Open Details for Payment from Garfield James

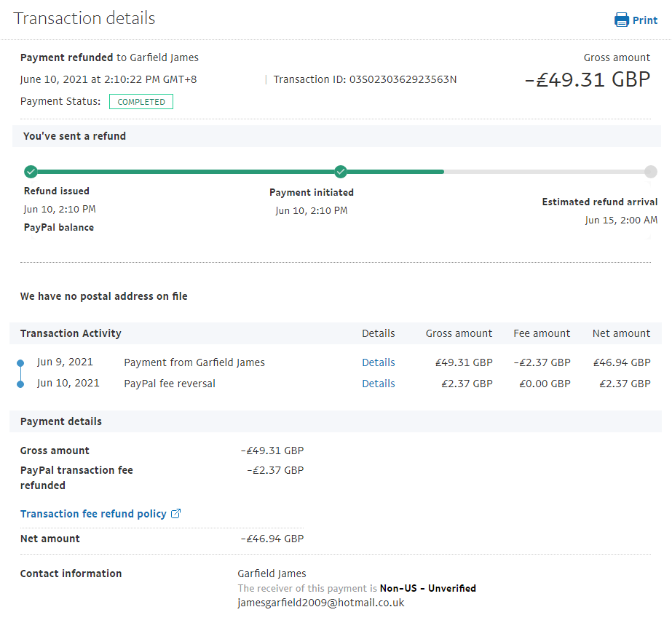(x=378, y=362)
